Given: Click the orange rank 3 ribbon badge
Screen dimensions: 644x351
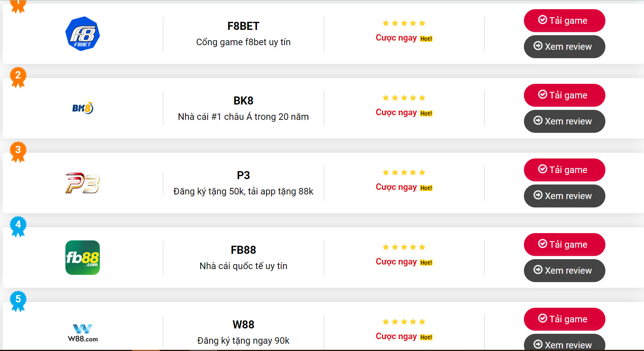Looking at the screenshot, I should (x=18, y=151).
